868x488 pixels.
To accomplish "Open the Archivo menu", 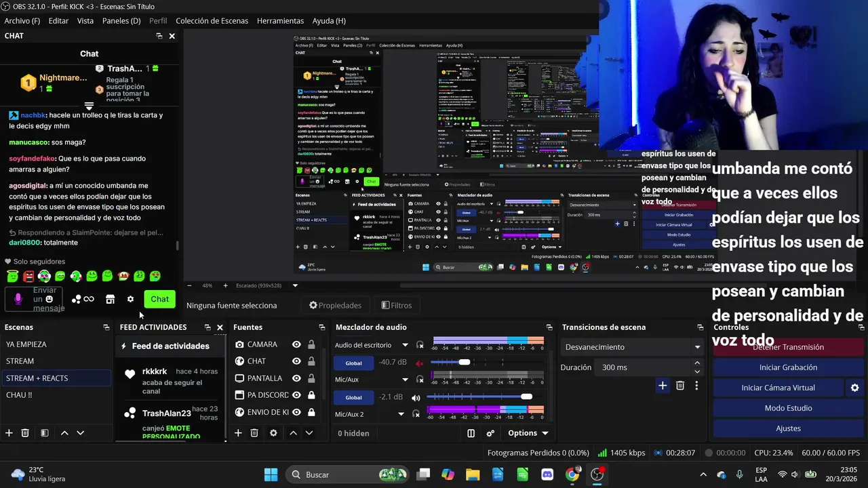I will click(x=22, y=21).
